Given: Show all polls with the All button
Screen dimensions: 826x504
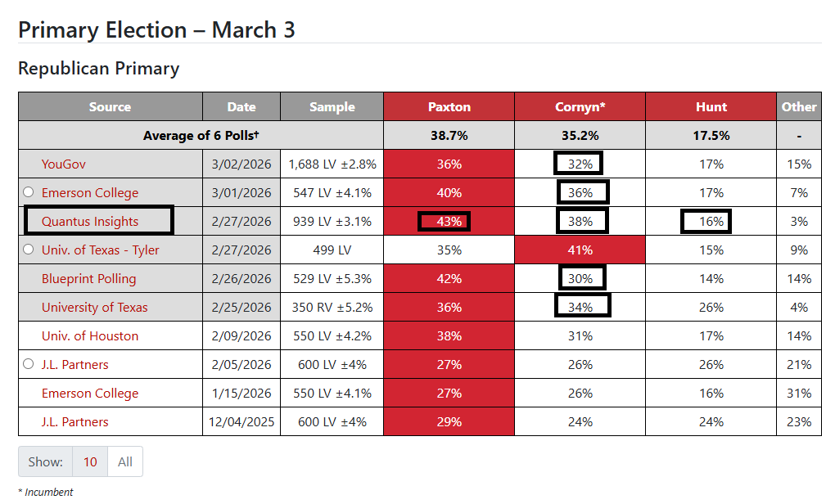Looking at the screenshot, I should [x=125, y=462].
